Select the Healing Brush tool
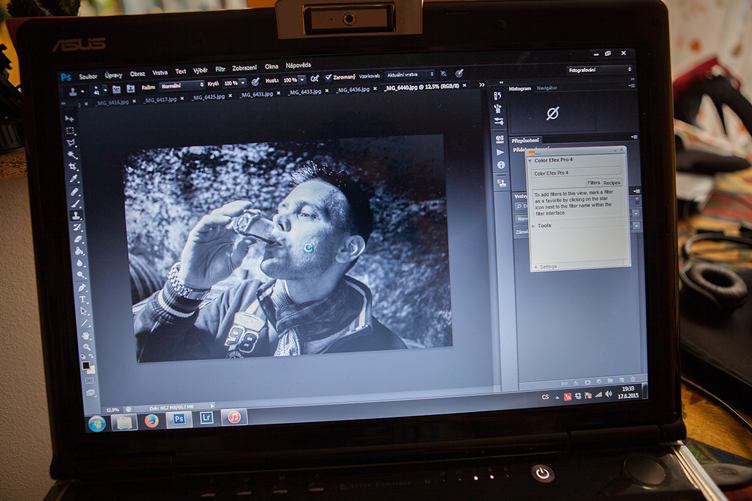752x501 pixels. pos(75,191)
